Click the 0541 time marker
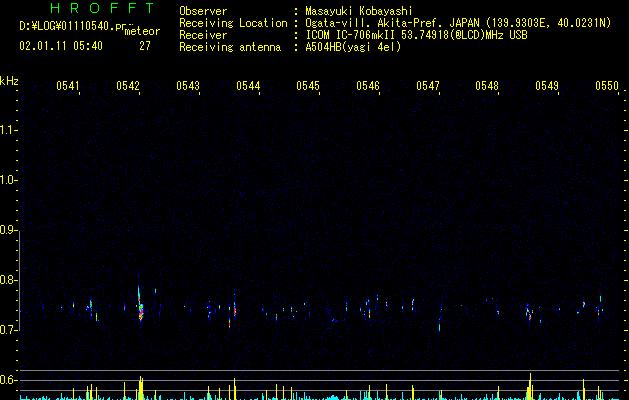Screen dimensions: 629x400 67,85
